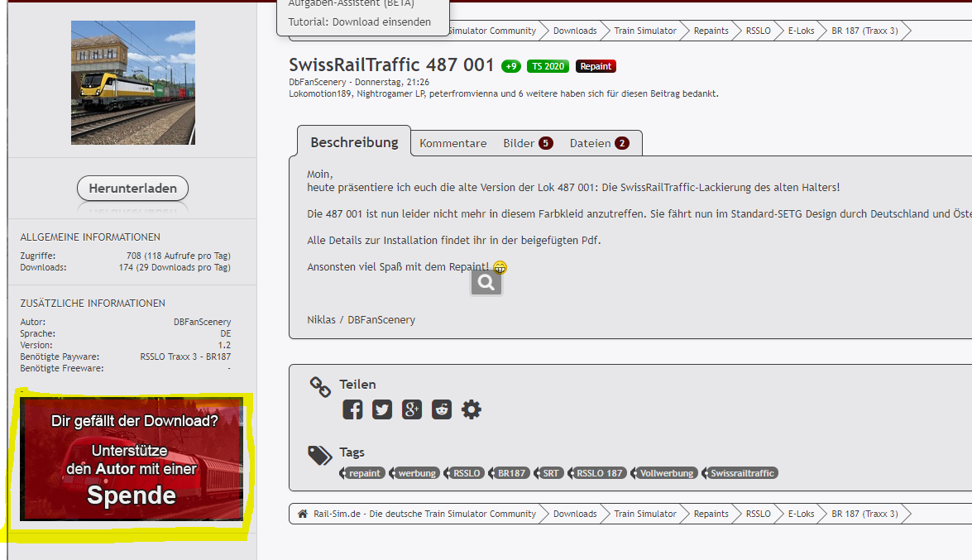Open BR 187 (Traxx 3) in bottom breadcrumb

(x=864, y=514)
